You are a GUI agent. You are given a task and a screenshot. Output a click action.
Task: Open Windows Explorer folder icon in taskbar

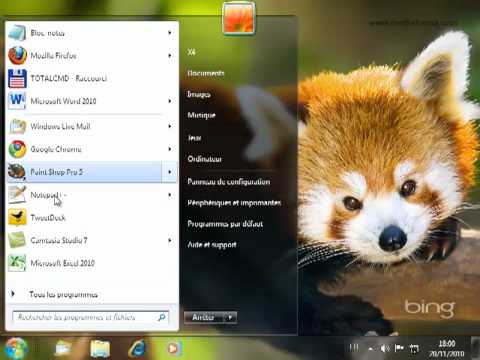pos(100,349)
